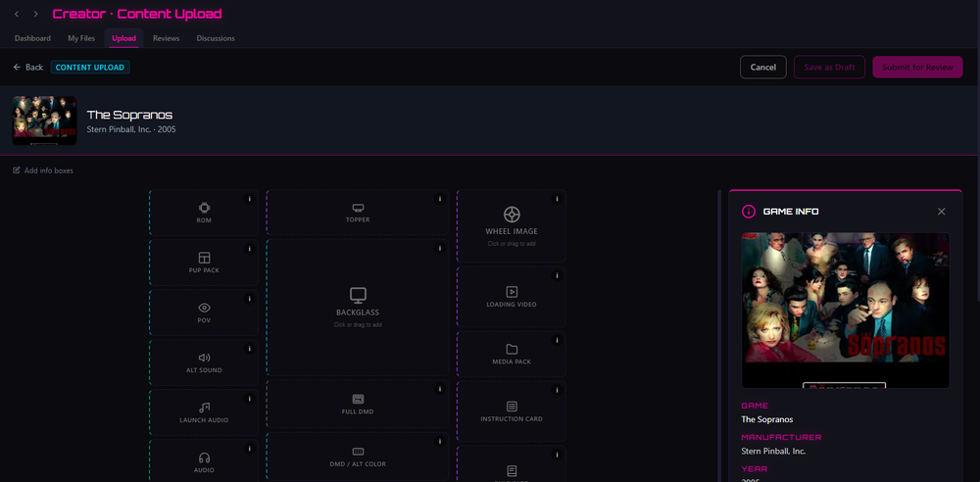The image size is (980, 482).
Task: Show info for the Alt Sound slot
Action: (249, 349)
